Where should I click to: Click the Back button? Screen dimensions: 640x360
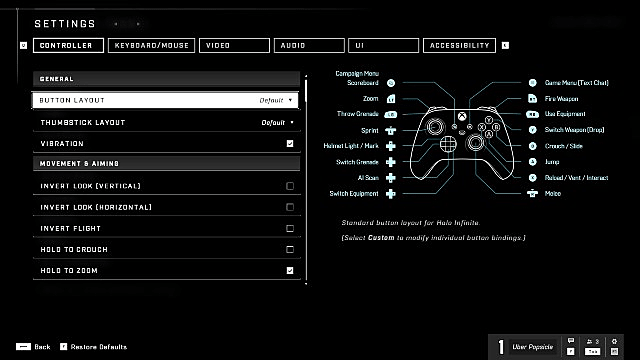tap(33, 347)
